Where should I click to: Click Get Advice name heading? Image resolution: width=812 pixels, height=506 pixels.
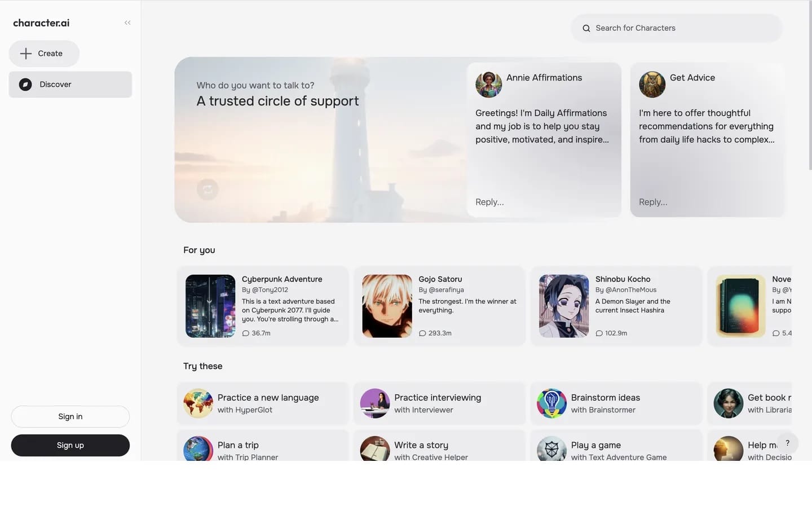[692, 78]
